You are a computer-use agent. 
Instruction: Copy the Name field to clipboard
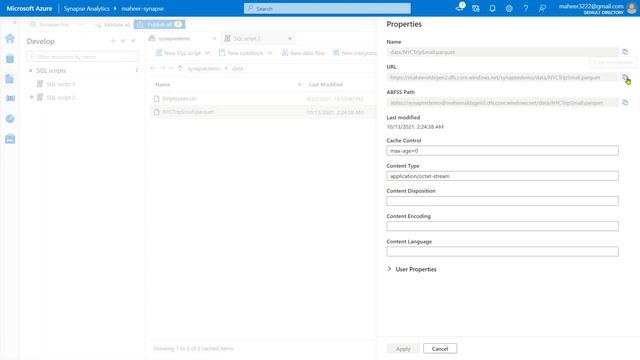pyautogui.click(x=625, y=52)
